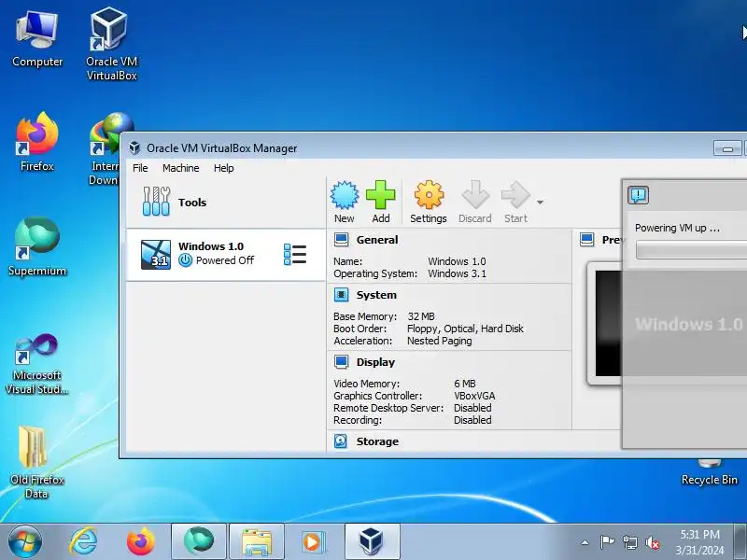Open Windows Media Player from the taskbar
747x560 pixels.
315,541
